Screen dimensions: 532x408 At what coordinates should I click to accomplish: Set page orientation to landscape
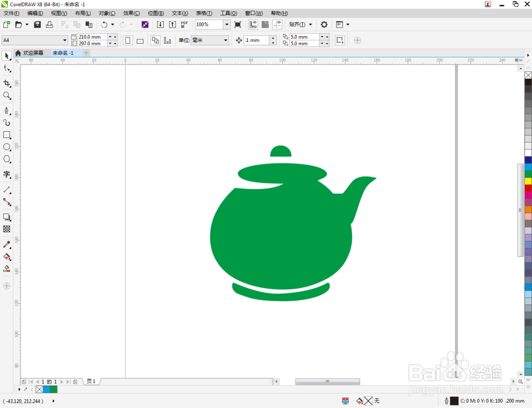coord(140,40)
